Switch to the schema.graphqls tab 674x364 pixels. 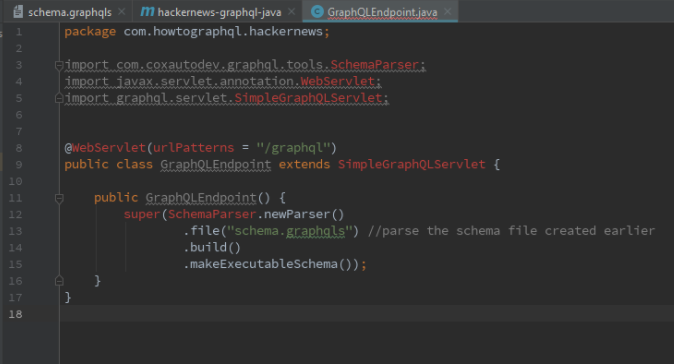coord(70,12)
